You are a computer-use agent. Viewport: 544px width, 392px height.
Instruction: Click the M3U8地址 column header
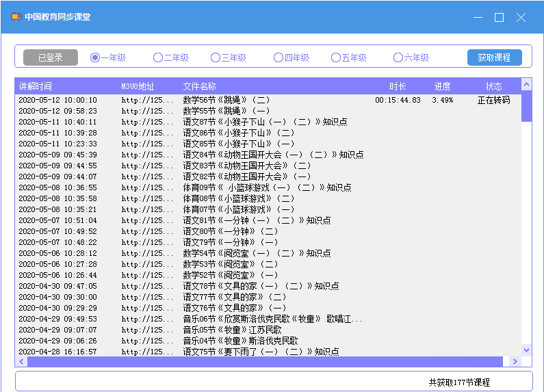138,86
